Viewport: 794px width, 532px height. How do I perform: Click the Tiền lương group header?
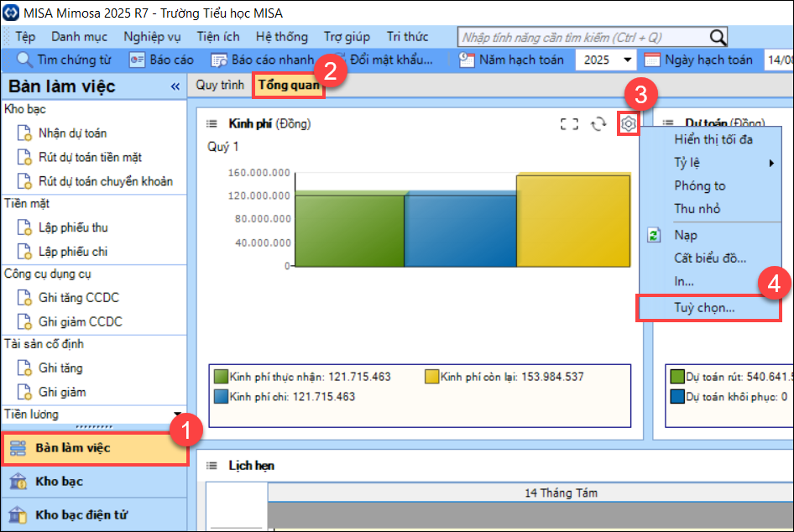[31, 414]
